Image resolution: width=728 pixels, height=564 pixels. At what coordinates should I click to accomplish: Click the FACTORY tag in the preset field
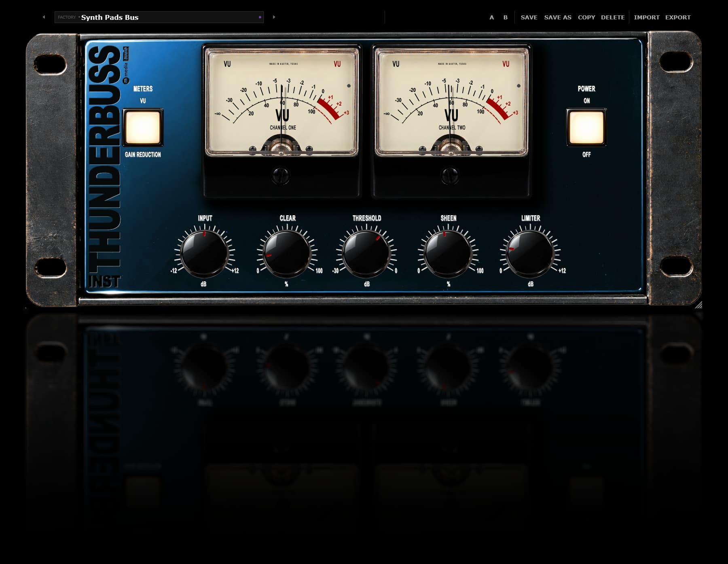click(67, 17)
